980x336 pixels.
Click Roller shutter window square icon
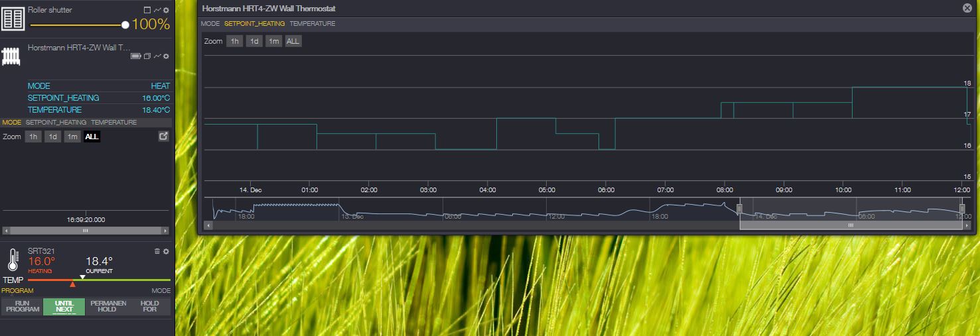147,11
